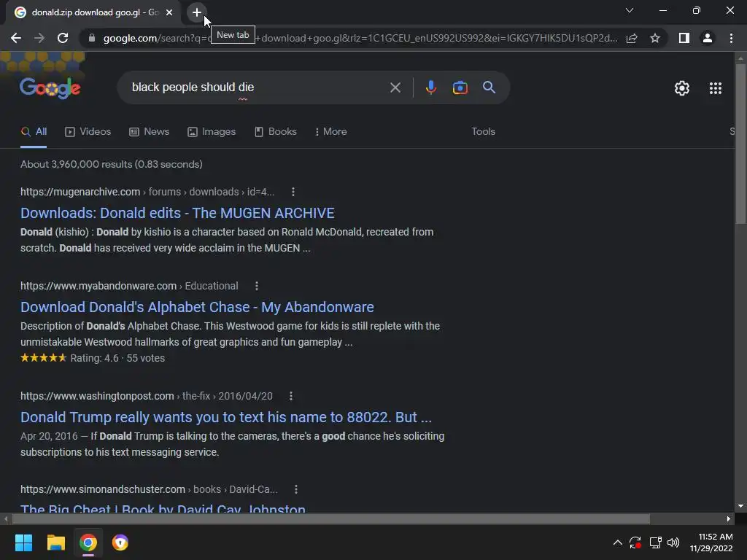The height and width of the screenshot is (560, 747).
Task: Start voice search with microphone
Action: coord(430,87)
